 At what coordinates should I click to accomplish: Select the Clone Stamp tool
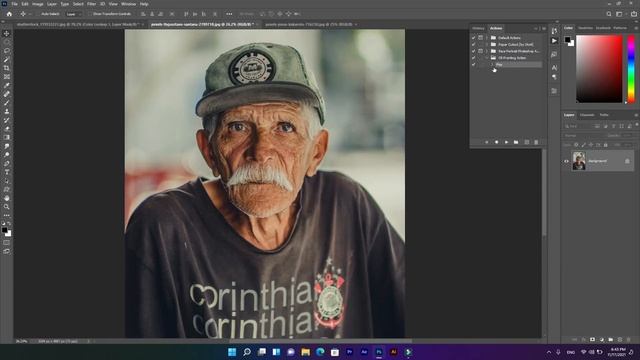7,111
